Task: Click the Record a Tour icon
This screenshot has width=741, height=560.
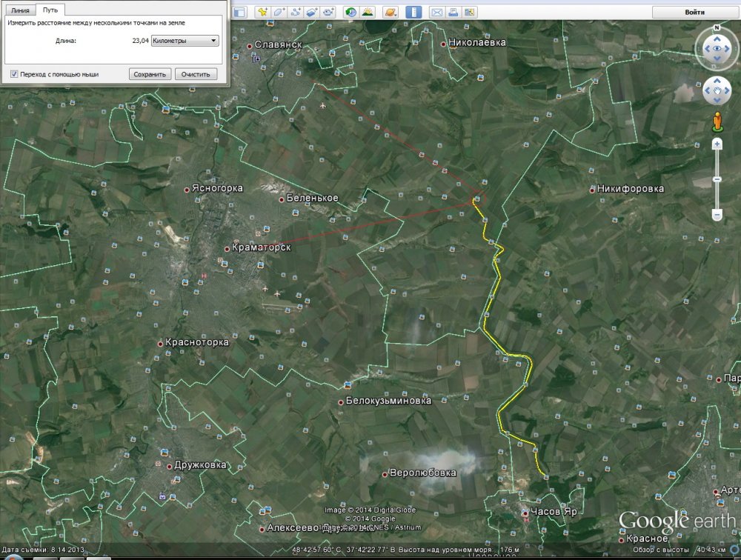Action: (328, 13)
